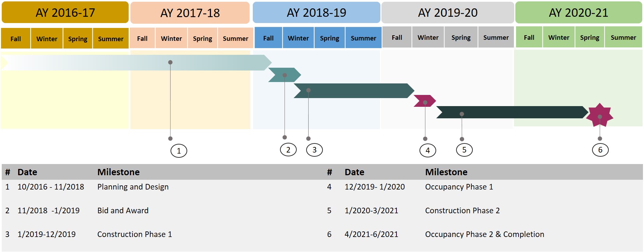Screen dimensions: 644x252
Task: Select the circled number 1 marker
Action: click(x=179, y=151)
